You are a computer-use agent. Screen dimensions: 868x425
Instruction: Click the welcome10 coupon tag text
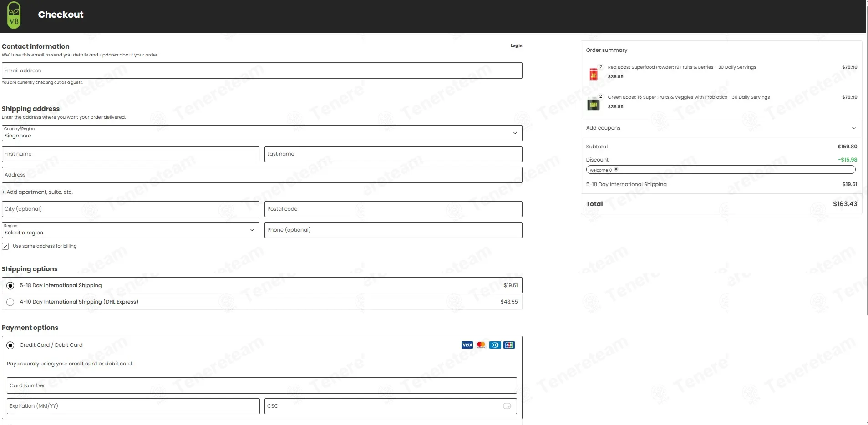point(601,170)
